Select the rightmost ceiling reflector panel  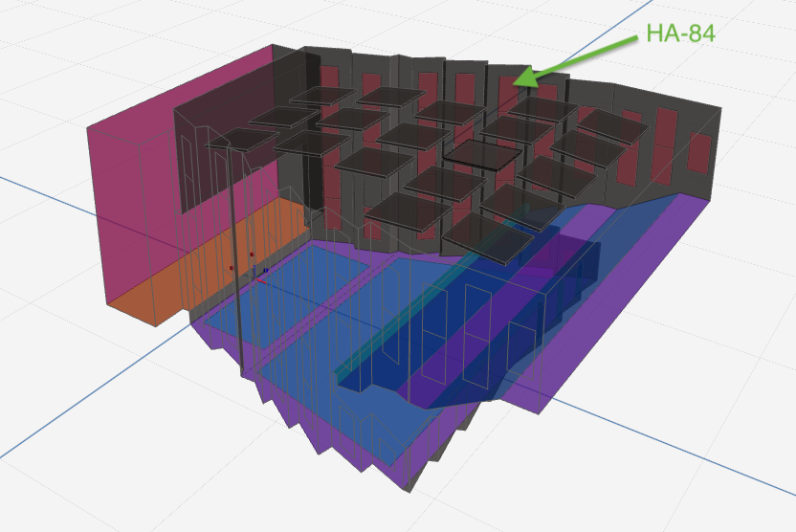point(612,124)
